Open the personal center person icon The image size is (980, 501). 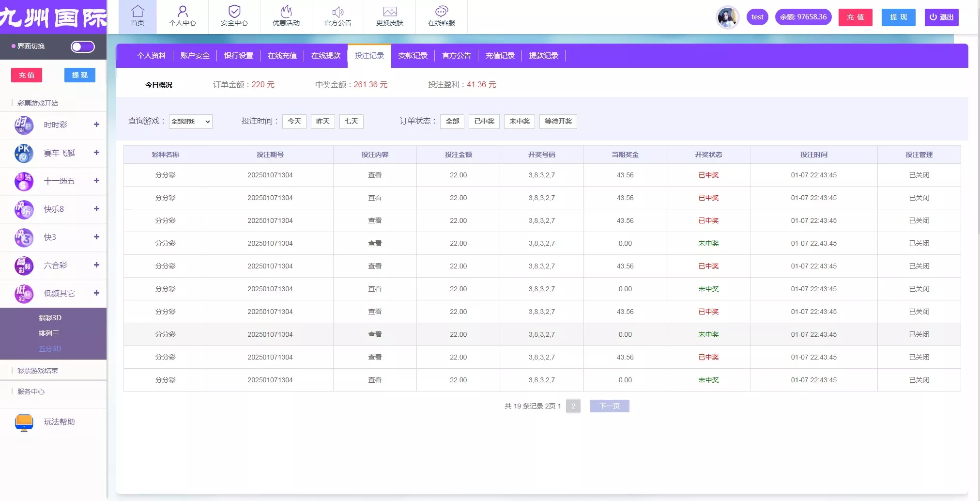(183, 11)
